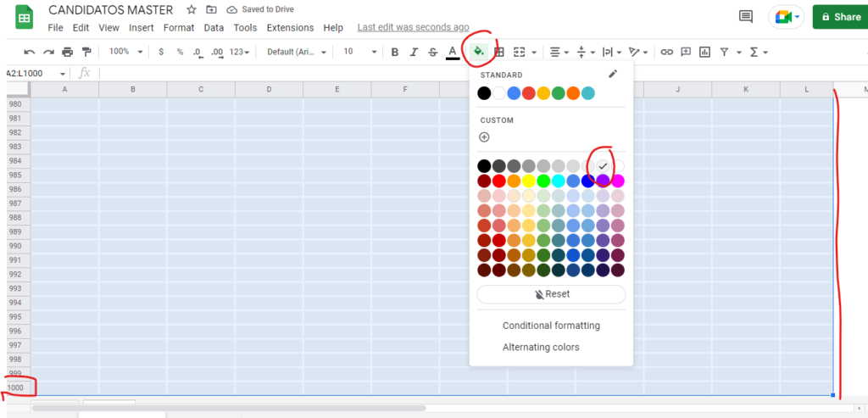
Task: Open the Format menu
Action: coord(179,28)
